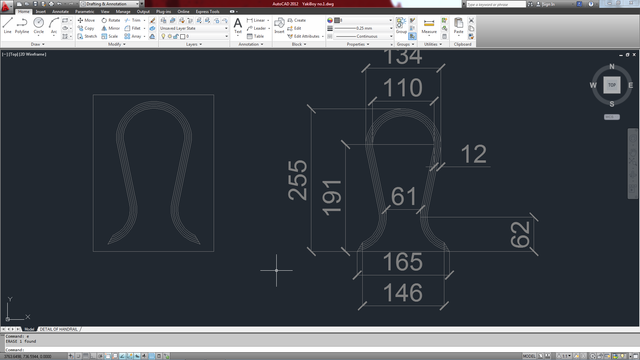Expand the Unsaved Layer State dropdown

pos(194,28)
